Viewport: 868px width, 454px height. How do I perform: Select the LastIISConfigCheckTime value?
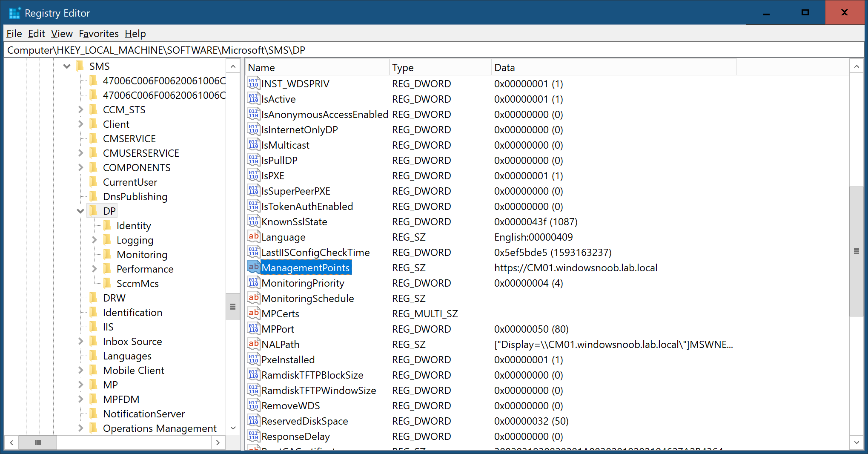point(315,253)
